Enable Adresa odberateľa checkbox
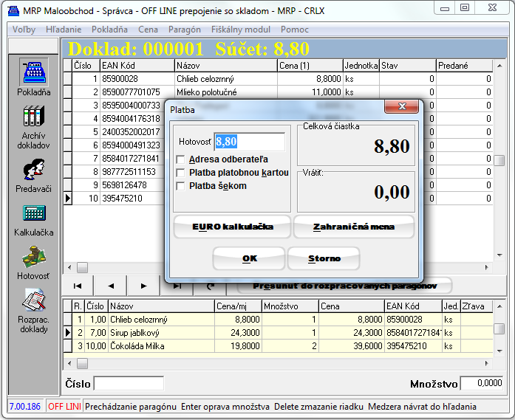Image resolution: width=515 pixels, height=420 pixels. tap(181, 159)
